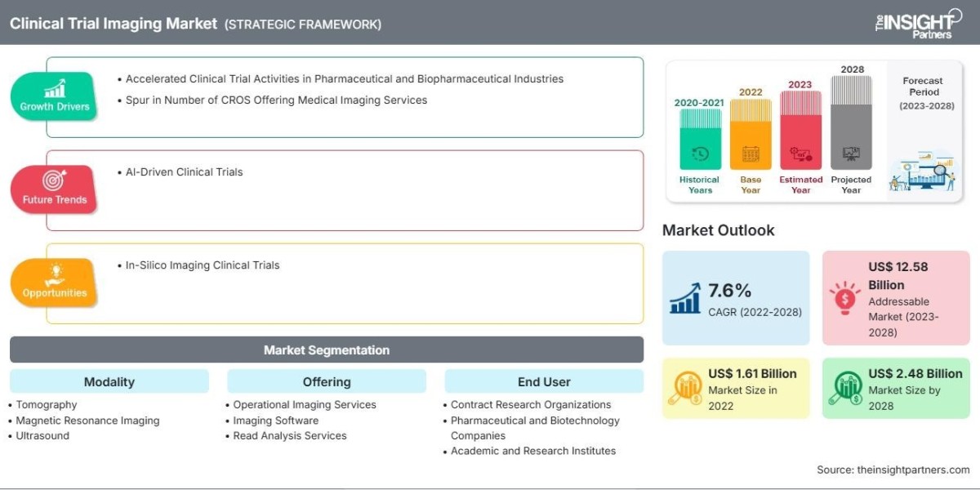Click the Estimated Year icon
This screenshot has height=490, width=980.
pyautogui.click(x=800, y=153)
